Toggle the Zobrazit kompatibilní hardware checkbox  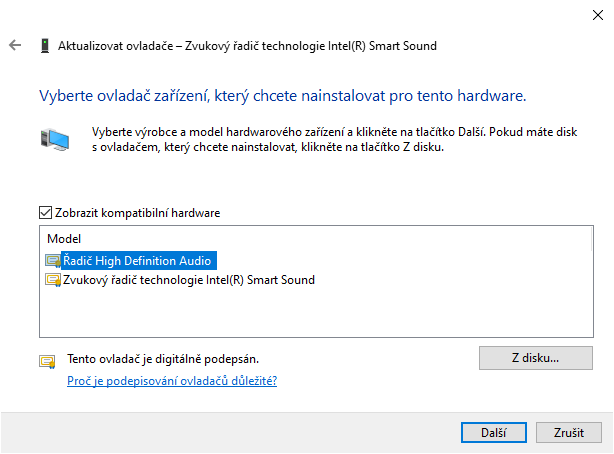pos(45,213)
